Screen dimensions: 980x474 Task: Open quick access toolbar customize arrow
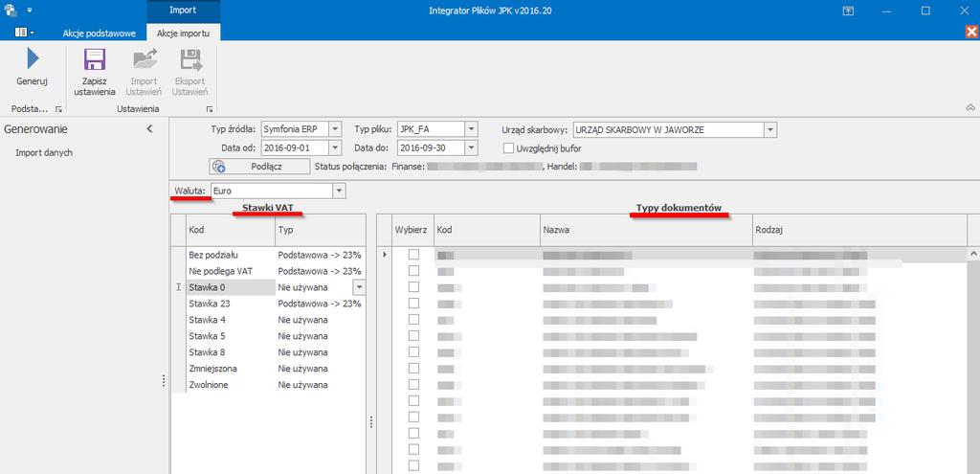click(x=29, y=11)
